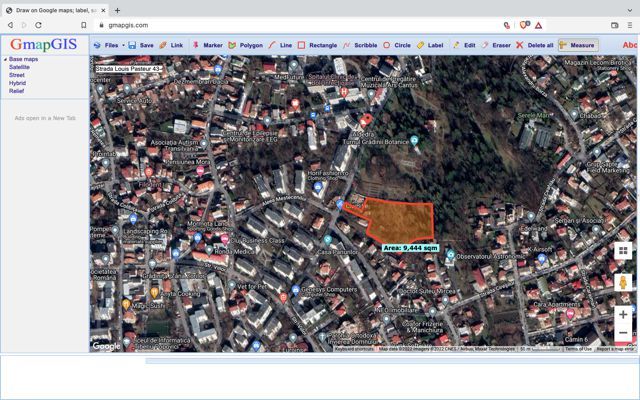Image resolution: width=640 pixels, height=400 pixels.
Task: Click the Street View pegman icon
Action: [x=623, y=282]
